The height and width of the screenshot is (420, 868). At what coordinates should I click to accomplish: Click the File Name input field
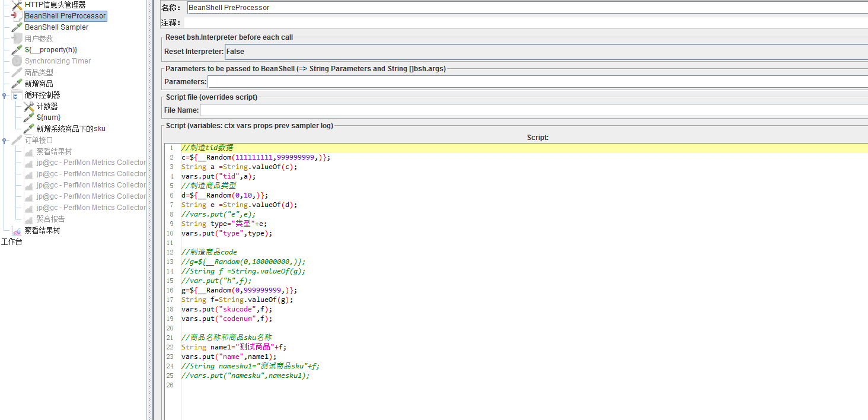click(x=533, y=110)
